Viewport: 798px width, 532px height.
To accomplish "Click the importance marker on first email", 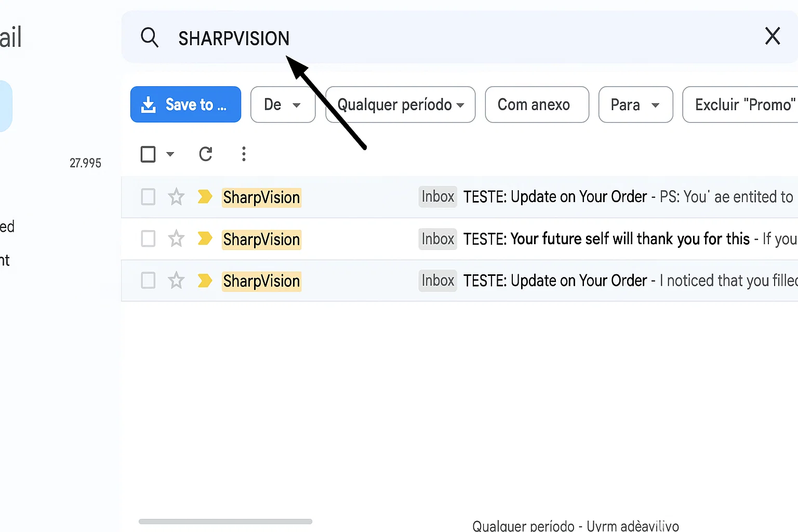I will point(205,197).
